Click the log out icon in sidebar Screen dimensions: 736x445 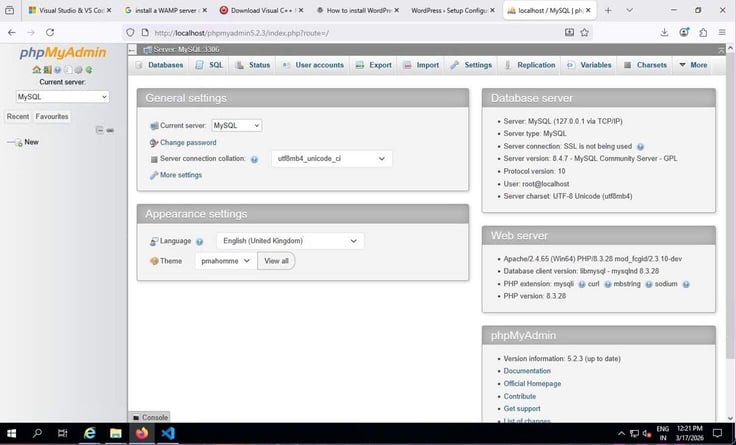tap(47, 69)
